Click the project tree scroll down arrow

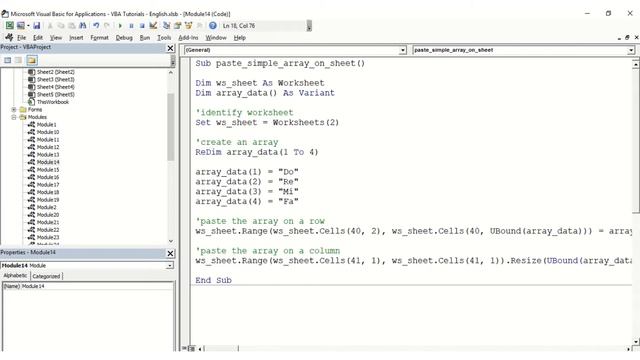(171, 241)
